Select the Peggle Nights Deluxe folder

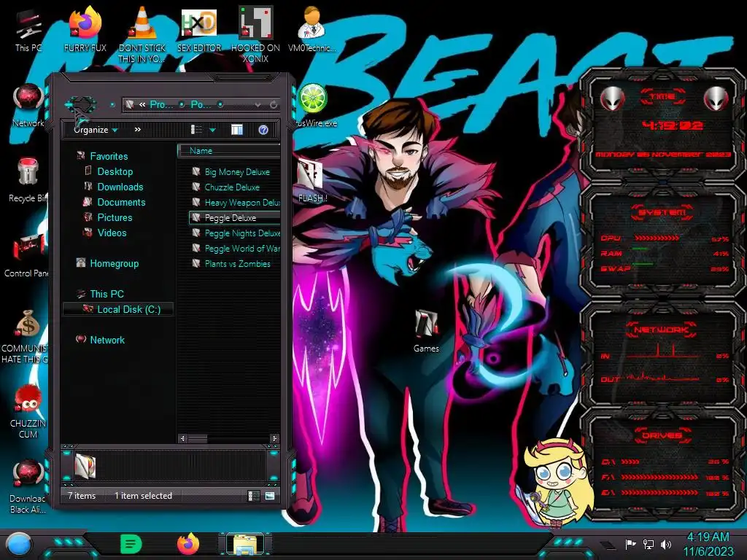coord(235,233)
